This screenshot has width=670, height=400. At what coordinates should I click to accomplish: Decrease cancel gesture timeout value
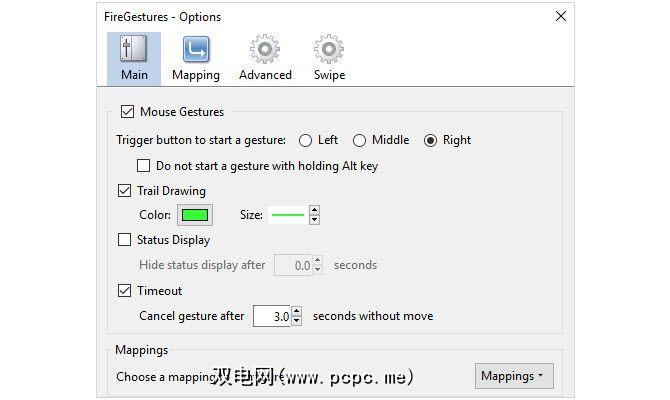(x=297, y=321)
